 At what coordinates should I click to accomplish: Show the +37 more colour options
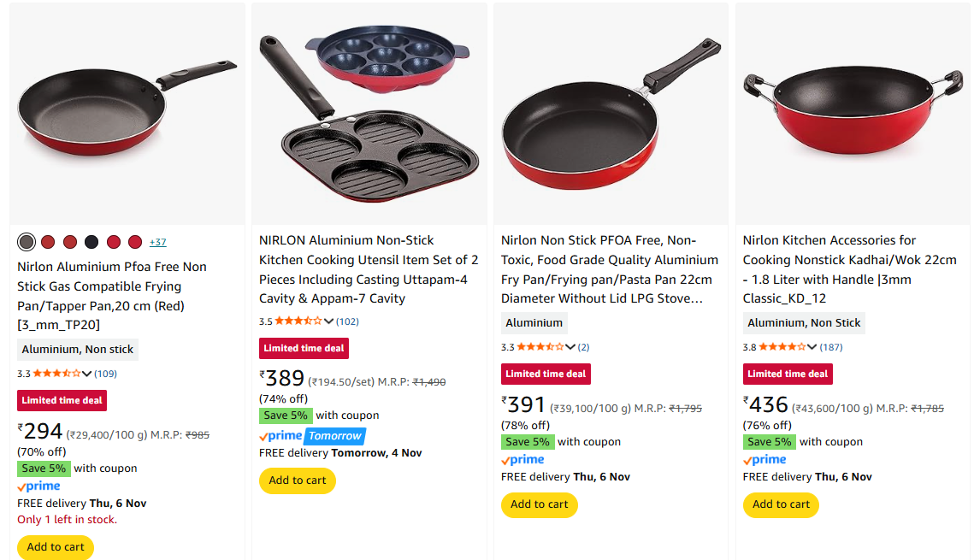[157, 242]
